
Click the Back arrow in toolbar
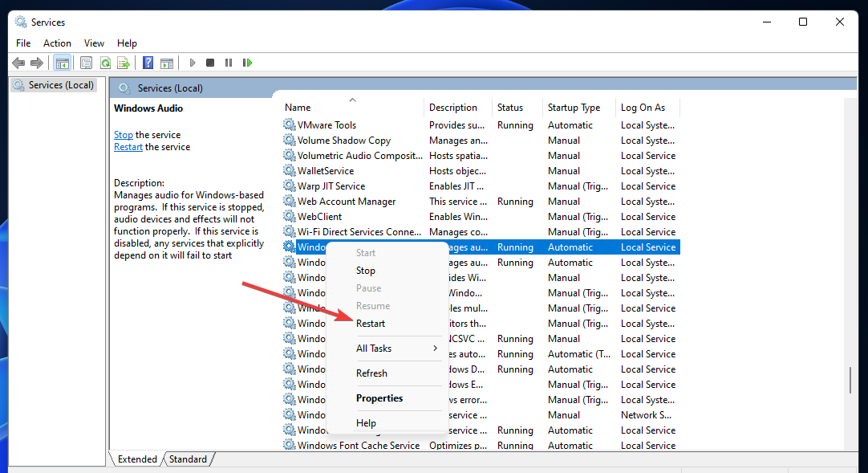point(18,63)
